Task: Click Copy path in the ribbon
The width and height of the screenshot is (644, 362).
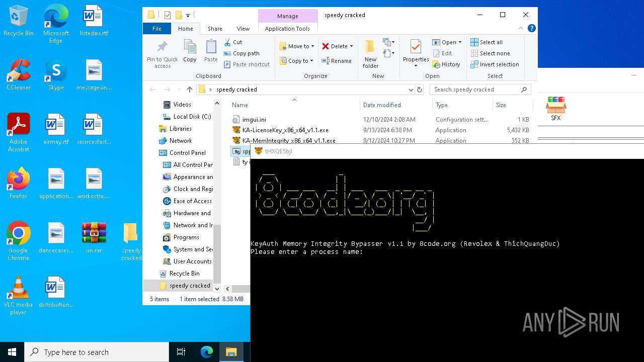Action: [242, 53]
